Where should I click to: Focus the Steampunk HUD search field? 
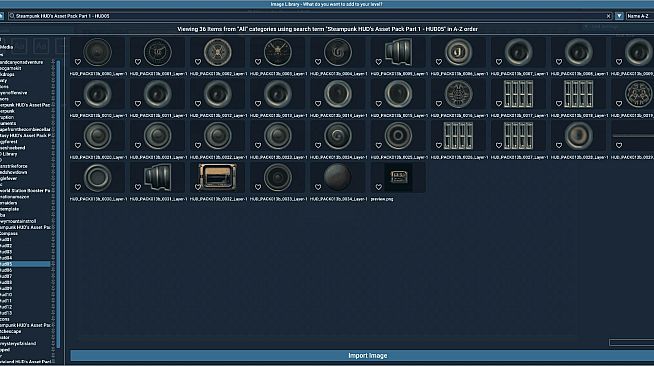pos(309,16)
